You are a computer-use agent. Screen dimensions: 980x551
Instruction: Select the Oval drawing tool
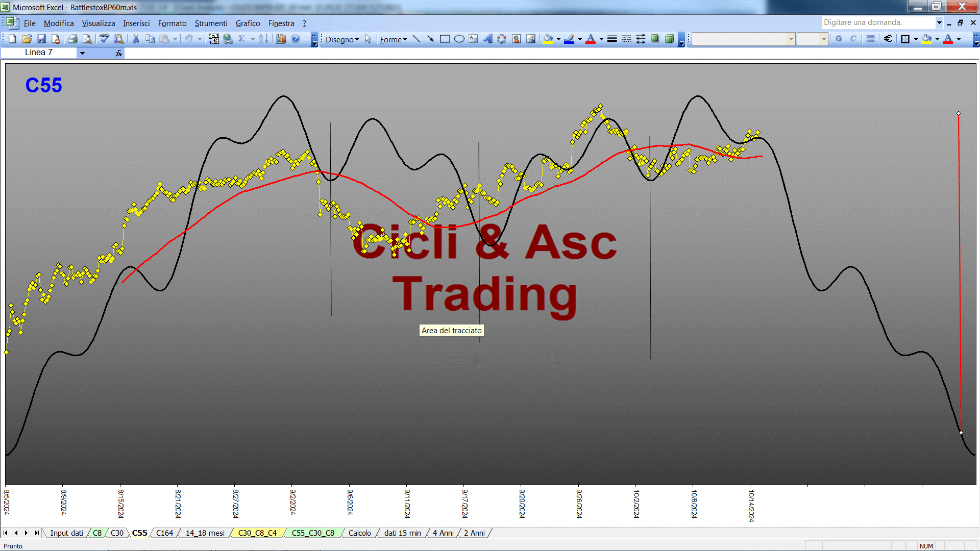click(x=459, y=39)
